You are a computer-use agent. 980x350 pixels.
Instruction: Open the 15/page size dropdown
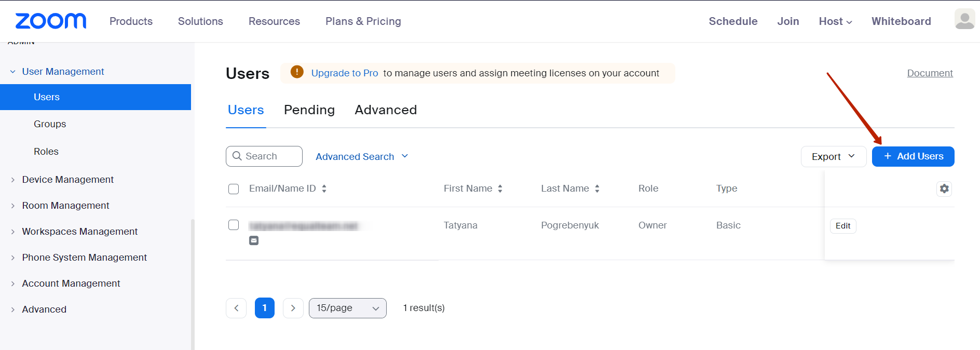(347, 308)
